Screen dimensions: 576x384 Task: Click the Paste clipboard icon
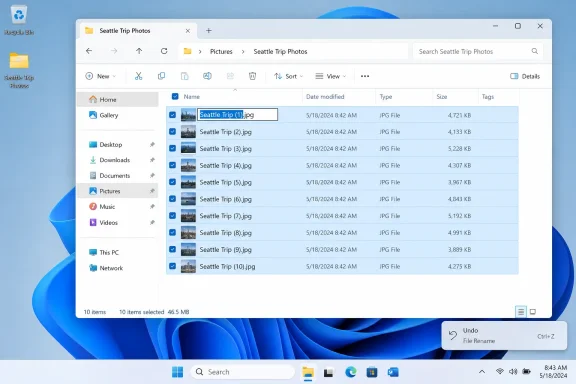pos(184,76)
